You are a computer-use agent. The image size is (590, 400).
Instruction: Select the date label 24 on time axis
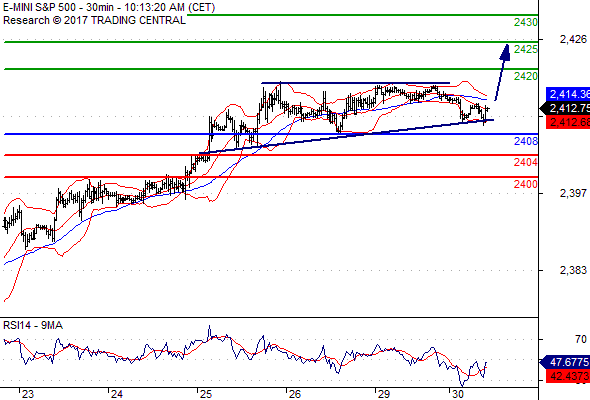pos(117,394)
